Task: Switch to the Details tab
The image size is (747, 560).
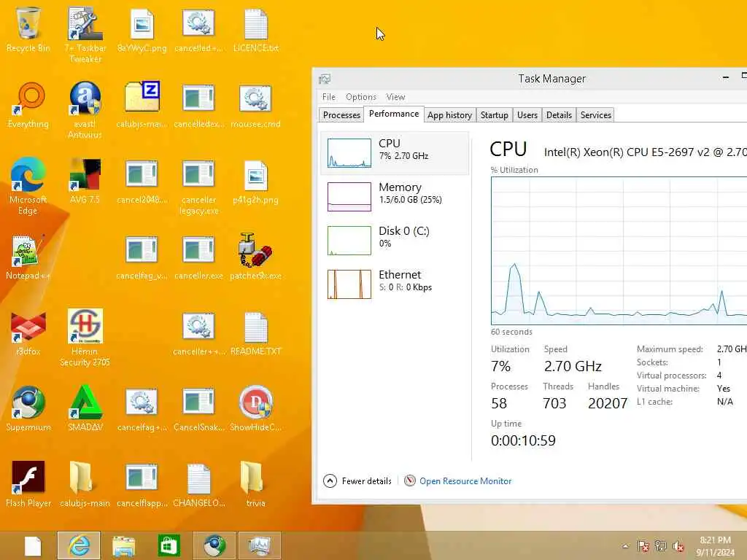Action: pyautogui.click(x=559, y=114)
